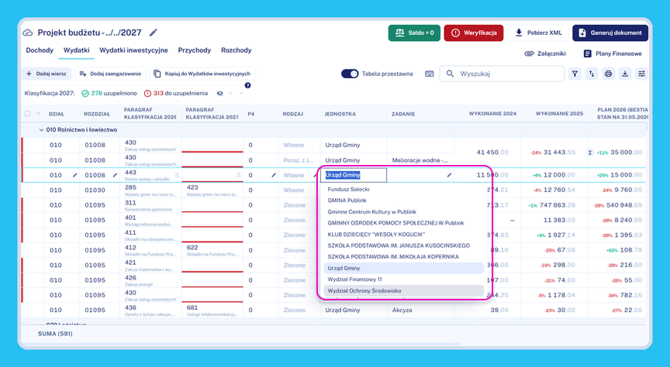670x367 pixels.
Task: Open the filter funnel tool
Action: (x=575, y=74)
